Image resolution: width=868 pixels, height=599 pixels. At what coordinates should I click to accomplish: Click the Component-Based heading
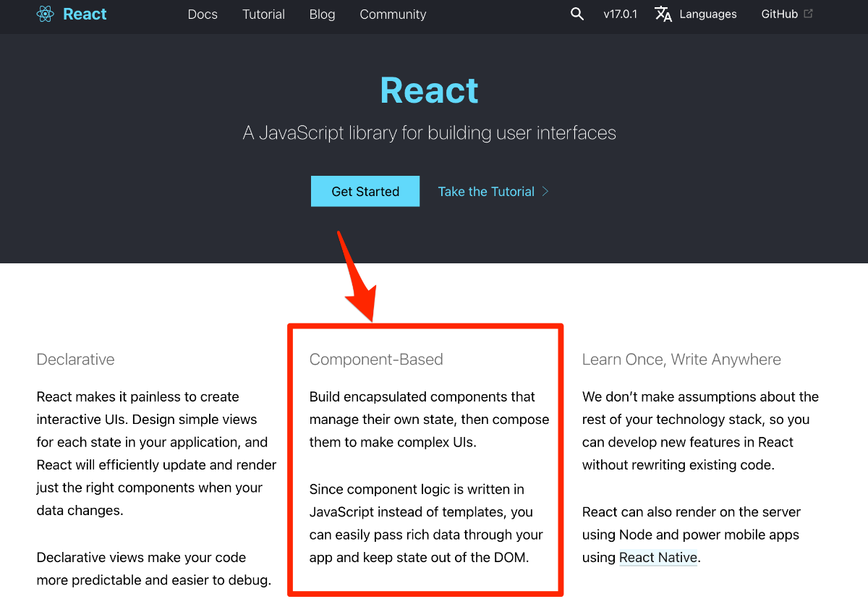pyautogui.click(x=376, y=360)
